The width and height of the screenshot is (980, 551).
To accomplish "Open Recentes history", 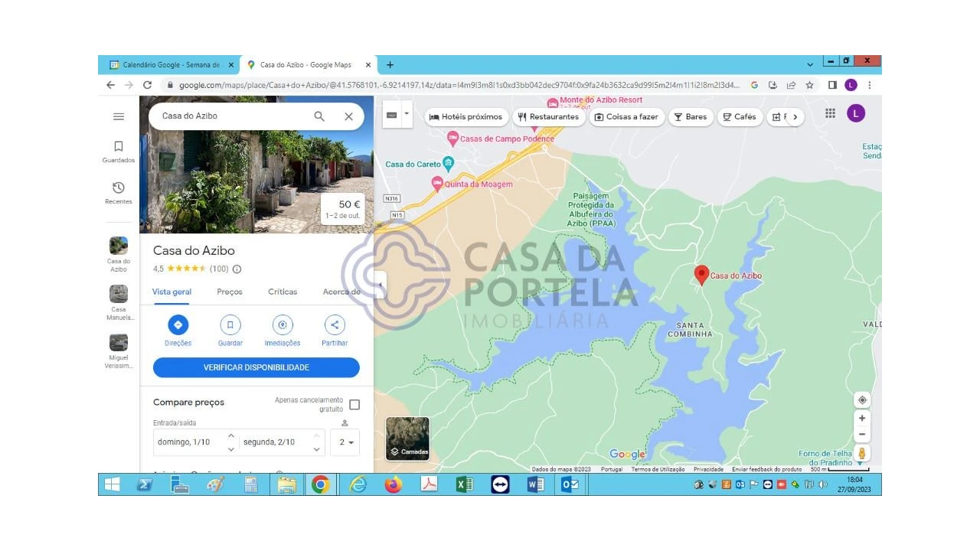I will coord(119,192).
